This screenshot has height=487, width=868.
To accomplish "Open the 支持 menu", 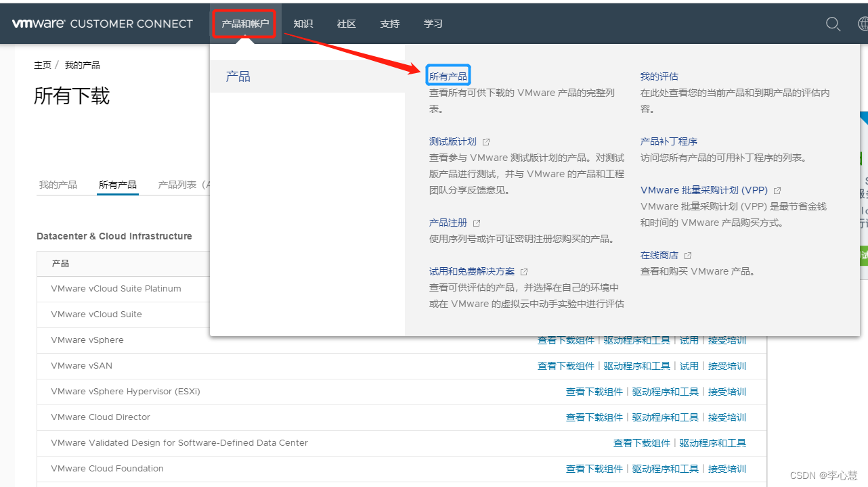I will [390, 24].
